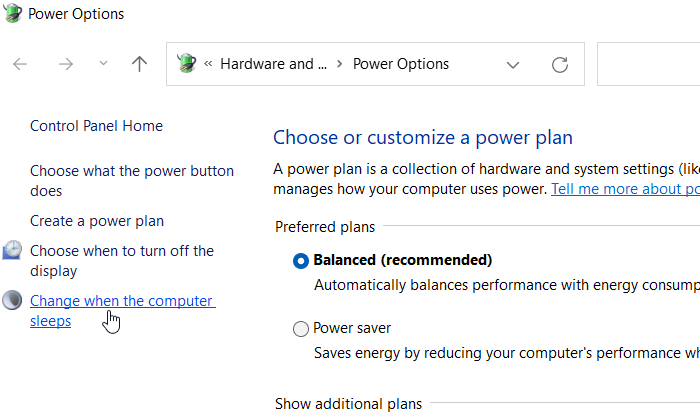The width and height of the screenshot is (700, 415).
Task: Click the sleep moon icon in sidebar
Action: [x=12, y=300]
